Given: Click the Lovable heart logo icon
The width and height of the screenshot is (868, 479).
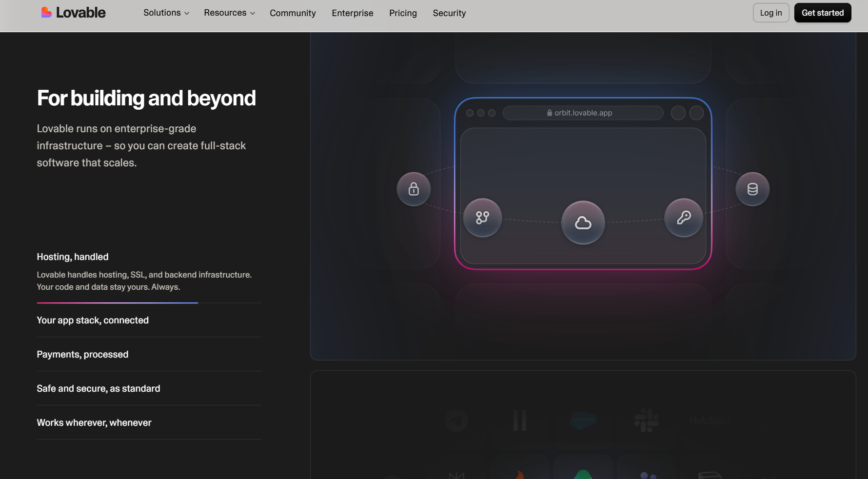Looking at the screenshot, I should (46, 12).
